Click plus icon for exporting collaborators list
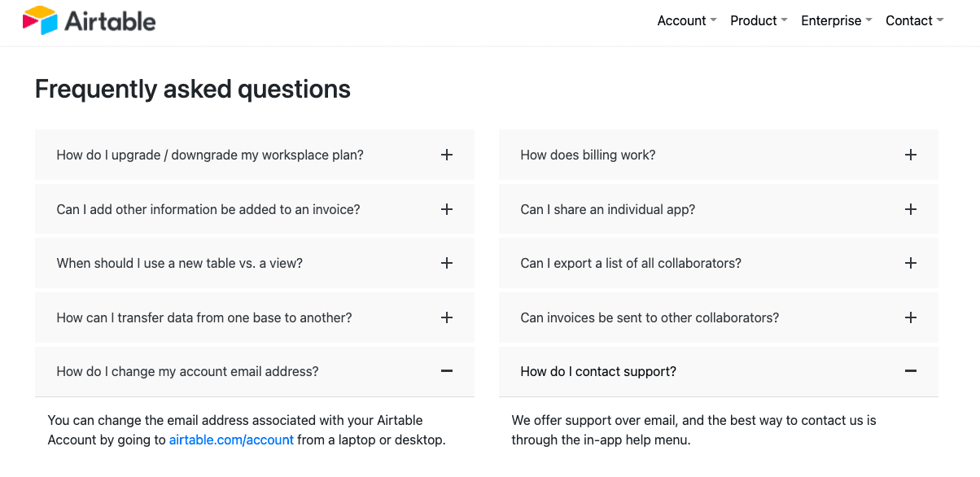 911,263
